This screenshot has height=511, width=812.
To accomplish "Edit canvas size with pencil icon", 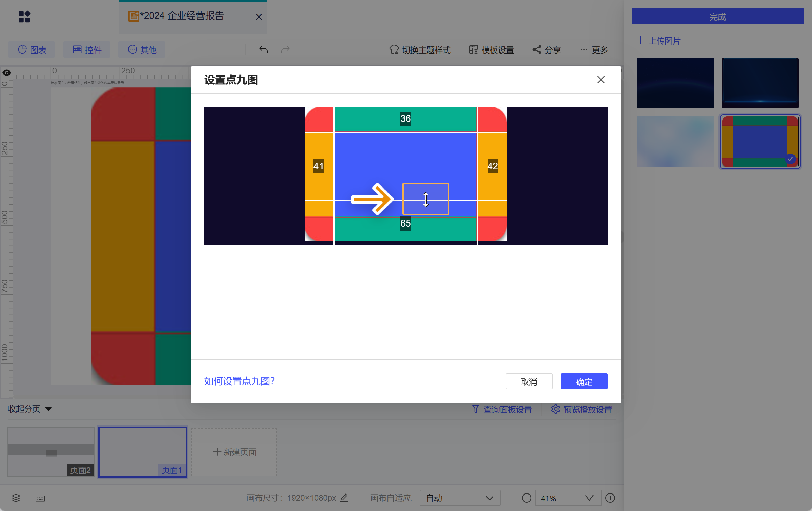I will click(344, 498).
